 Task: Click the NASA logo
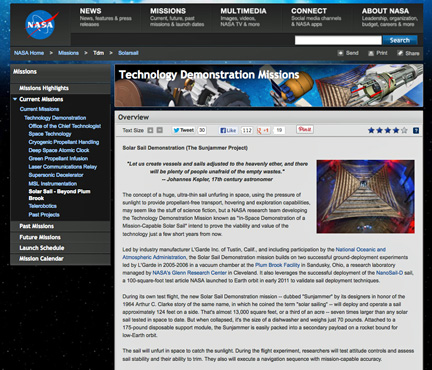(41, 25)
